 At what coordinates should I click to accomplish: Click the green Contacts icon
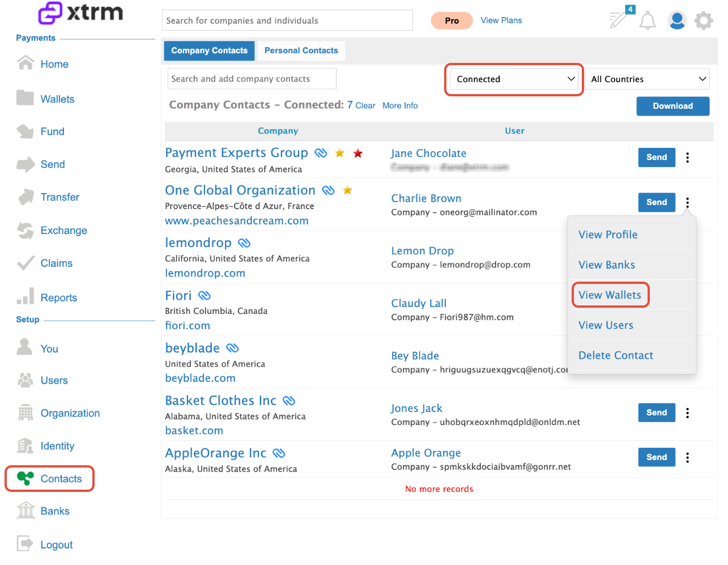pos(25,478)
